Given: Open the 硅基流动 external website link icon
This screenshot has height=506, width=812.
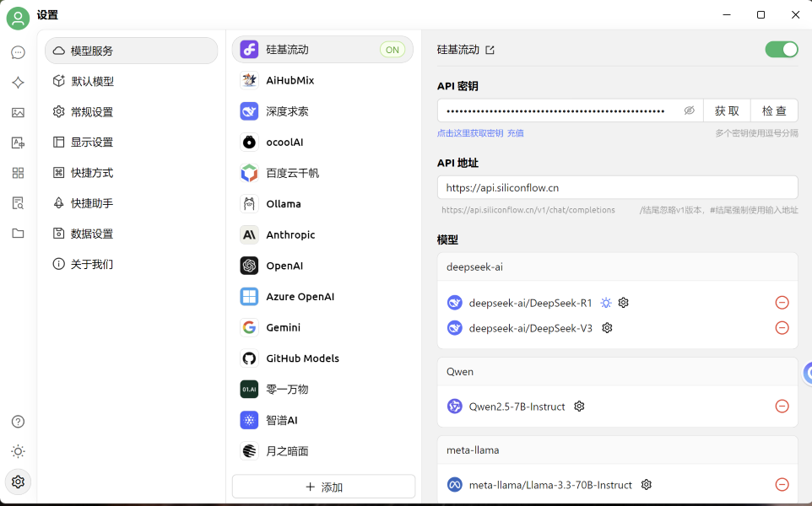Looking at the screenshot, I should coord(490,50).
